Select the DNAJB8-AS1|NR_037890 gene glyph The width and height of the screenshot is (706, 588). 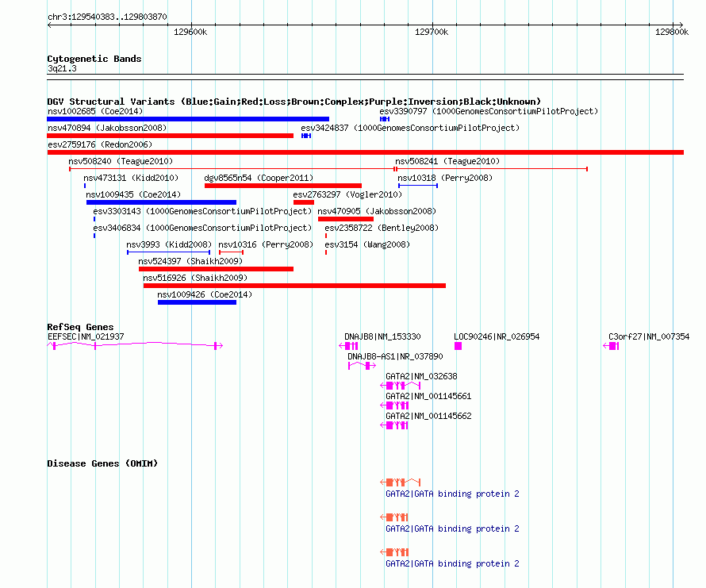tap(362, 365)
